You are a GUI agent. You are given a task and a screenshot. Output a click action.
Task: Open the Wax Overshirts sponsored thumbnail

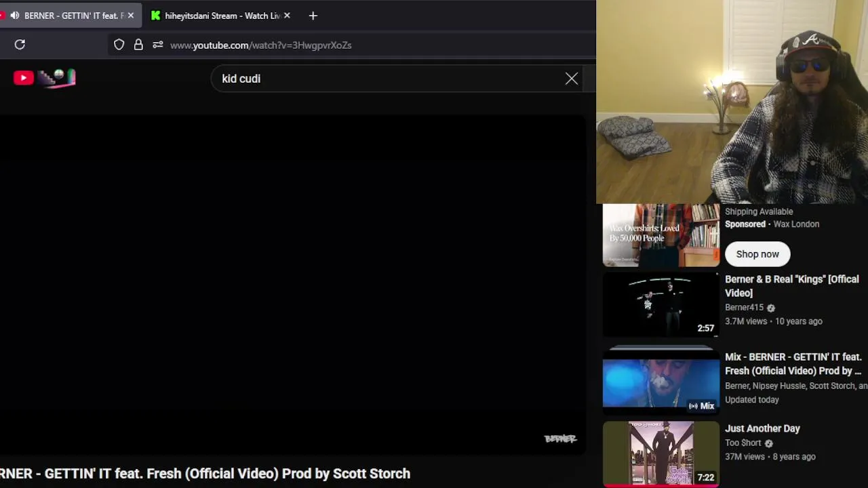[661, 235]
